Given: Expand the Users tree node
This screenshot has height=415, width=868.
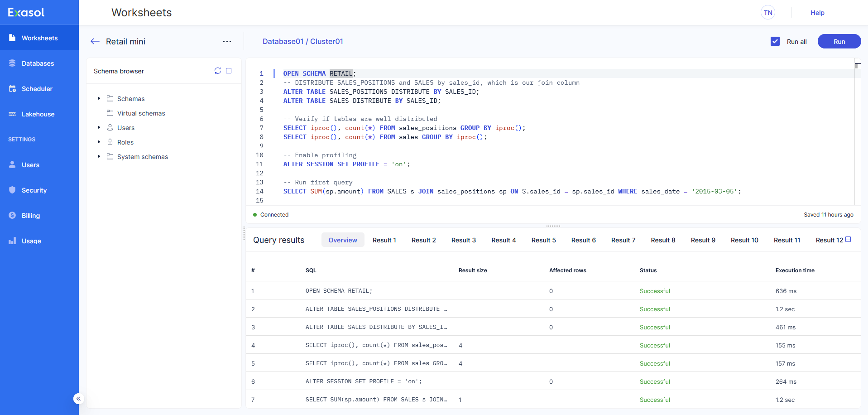Looking at the screenshot, I should click(x=99, y=127).
